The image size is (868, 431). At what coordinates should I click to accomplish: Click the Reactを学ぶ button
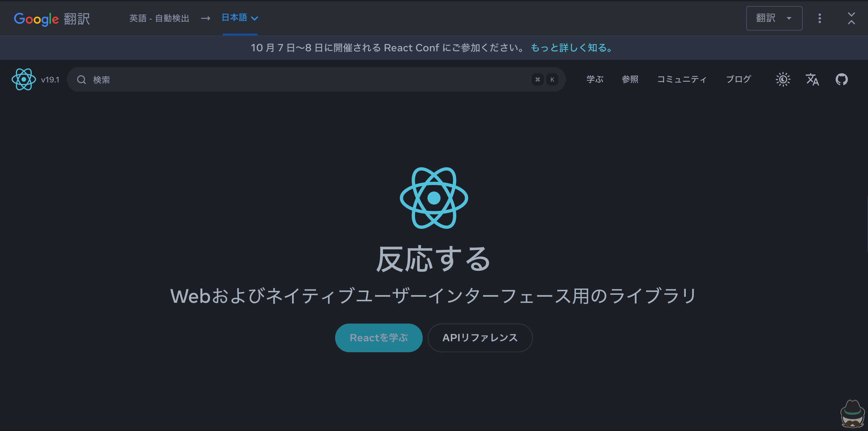pyautogui.click(x=378, y=338)
